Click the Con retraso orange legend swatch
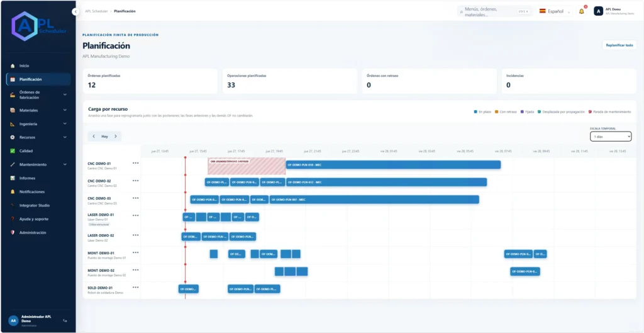Screen dimensions: 644x333 coord(497,112)
